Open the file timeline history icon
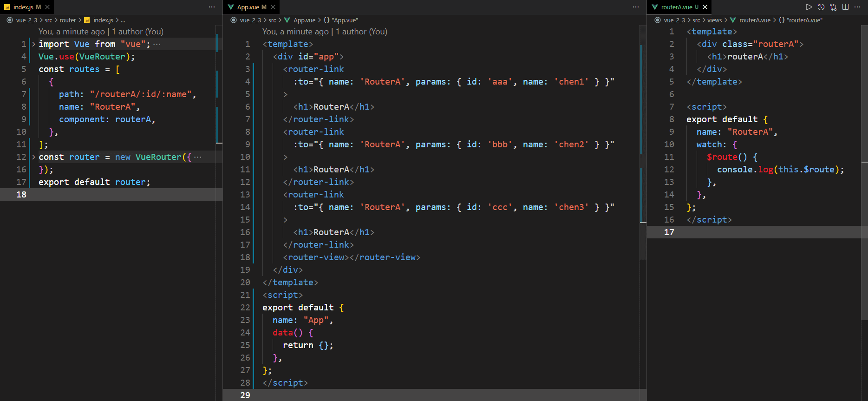The height and width of the screenshot is (401, 868). coord(821,7)
